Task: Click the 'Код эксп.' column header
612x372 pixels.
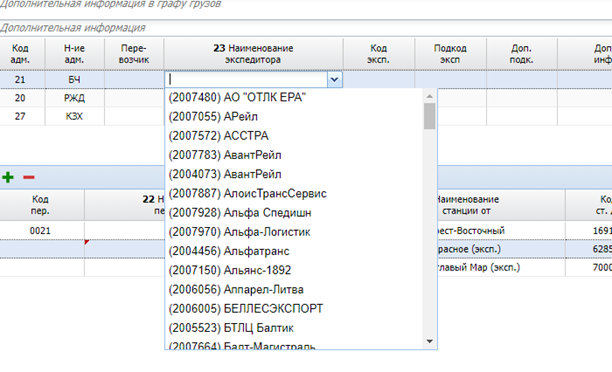Action: (x=379, y=54)
